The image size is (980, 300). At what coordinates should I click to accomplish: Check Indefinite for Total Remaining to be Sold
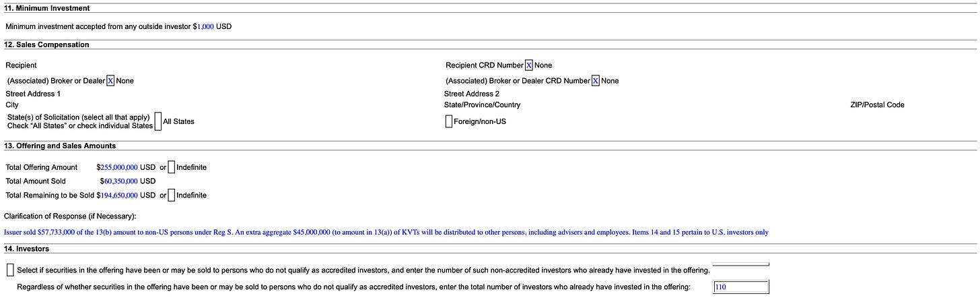click(172, 196)
